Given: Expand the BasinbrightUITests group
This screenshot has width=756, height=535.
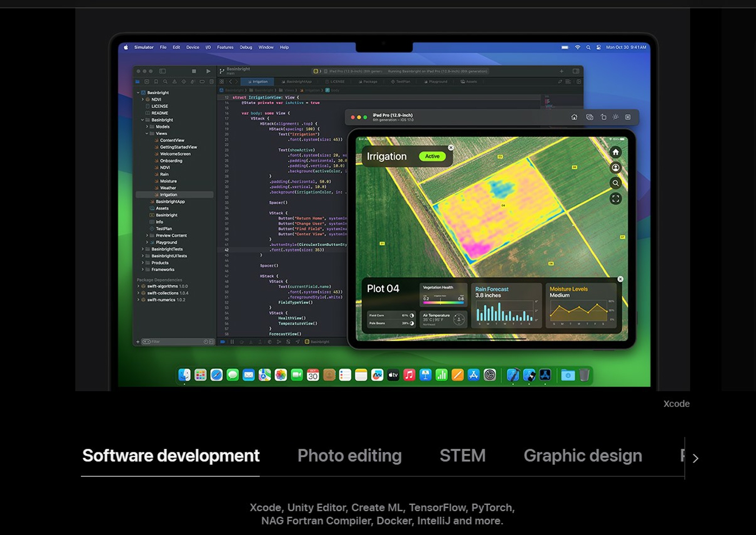Looking at the screenshot, I should pos(143,256).
